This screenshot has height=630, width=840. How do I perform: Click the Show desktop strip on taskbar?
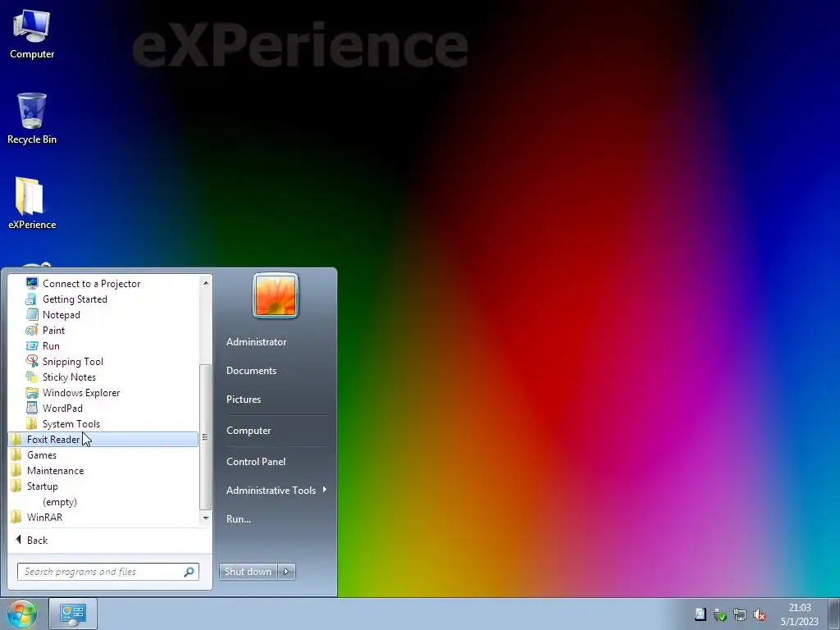834,614
